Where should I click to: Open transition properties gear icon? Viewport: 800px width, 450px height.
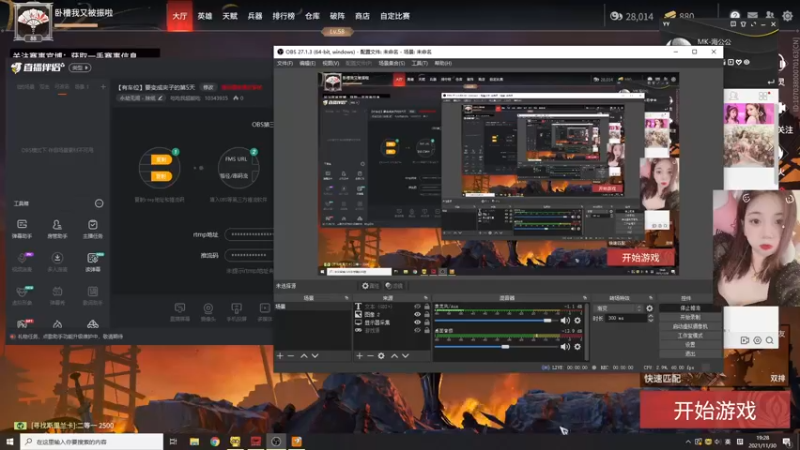[649, 308]
